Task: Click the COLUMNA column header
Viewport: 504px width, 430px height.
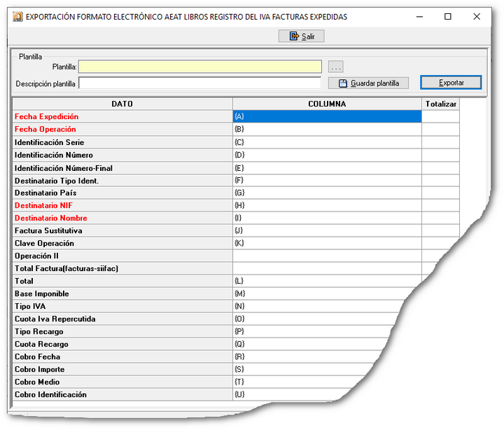Action: pyautogui.click(x=327, y=104)
